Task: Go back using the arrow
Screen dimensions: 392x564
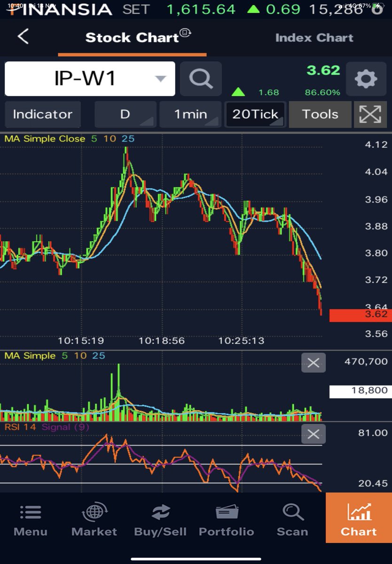Action: pos(23,38)
